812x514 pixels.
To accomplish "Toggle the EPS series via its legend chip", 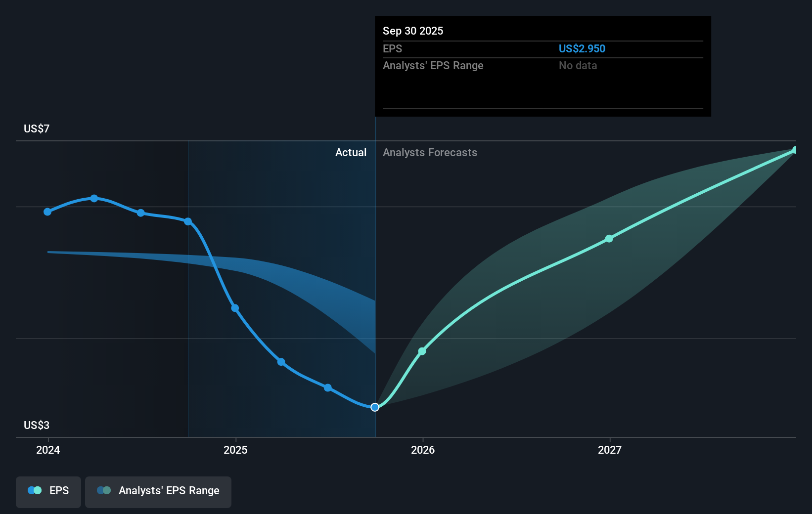I will tap(48, 491).
